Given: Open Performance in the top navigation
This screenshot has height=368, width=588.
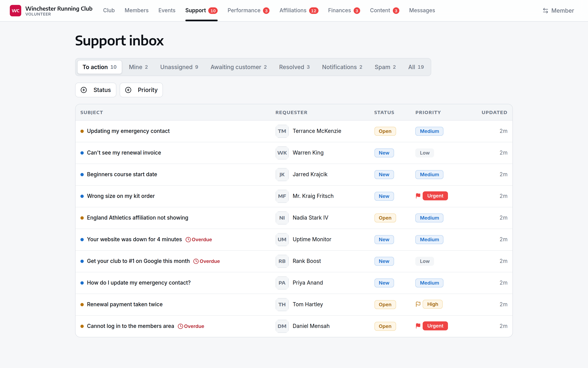Looking at the screenshot, I should [248, 10].
